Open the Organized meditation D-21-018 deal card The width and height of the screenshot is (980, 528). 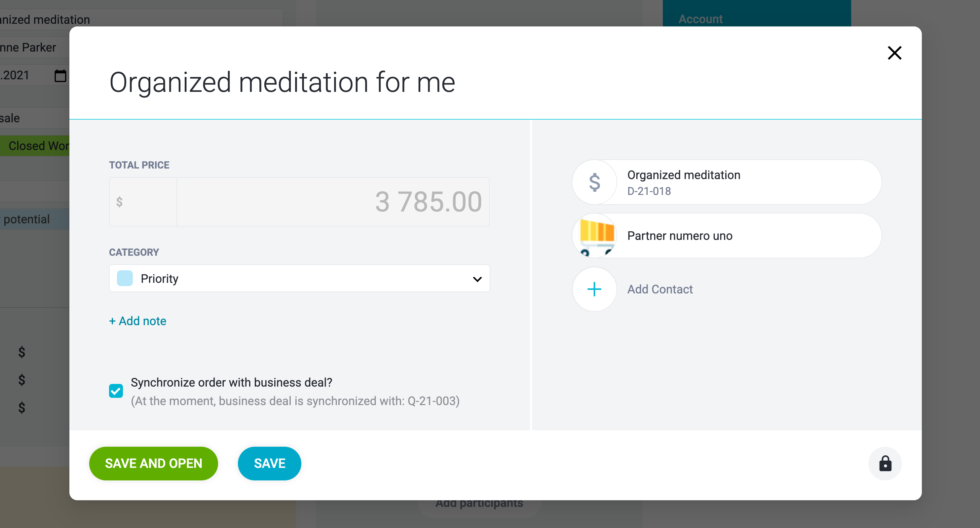click(727, 182)
